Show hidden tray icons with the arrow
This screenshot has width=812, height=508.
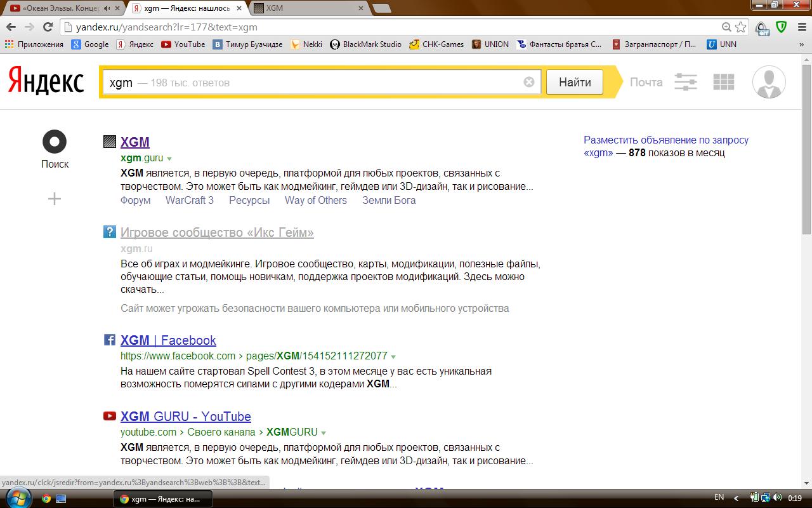736,498
